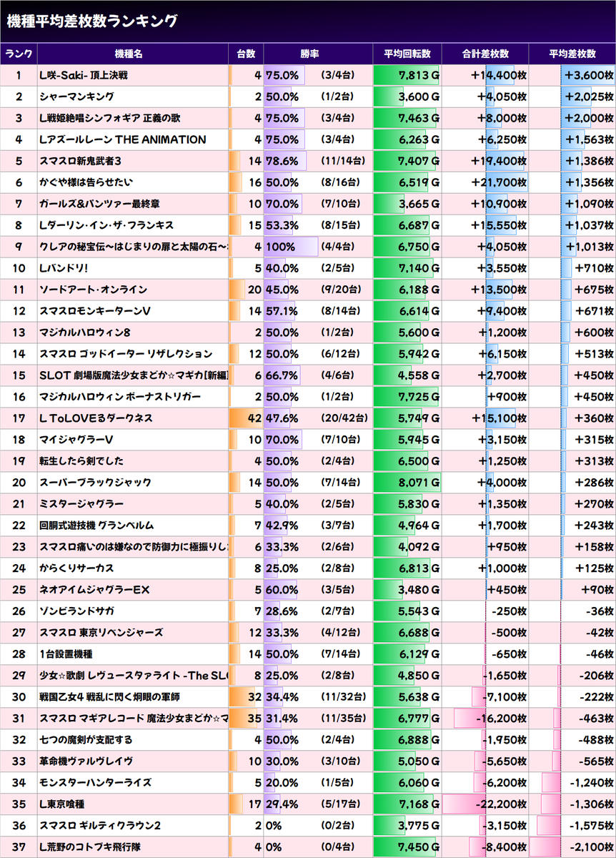Select machine name Lバンドリ!
Viewport: 616px width, 858px height.
[64, 268]
